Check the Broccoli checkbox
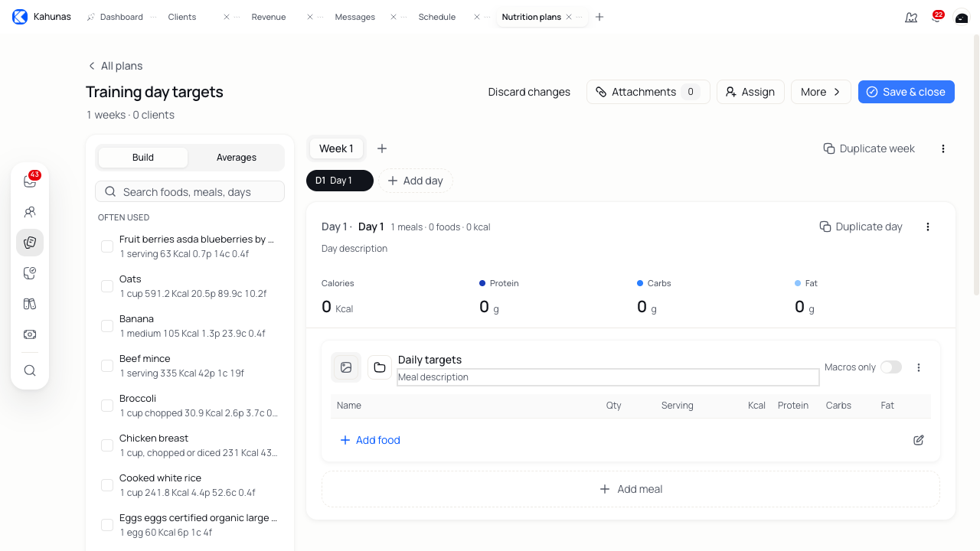Screen dimensions: 980x551 coord(107,406)
